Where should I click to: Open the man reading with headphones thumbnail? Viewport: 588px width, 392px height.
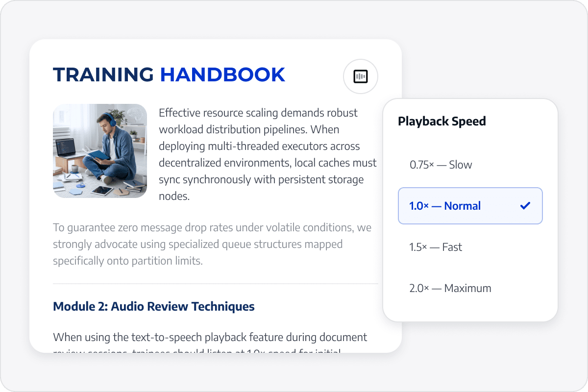(100, 151)
